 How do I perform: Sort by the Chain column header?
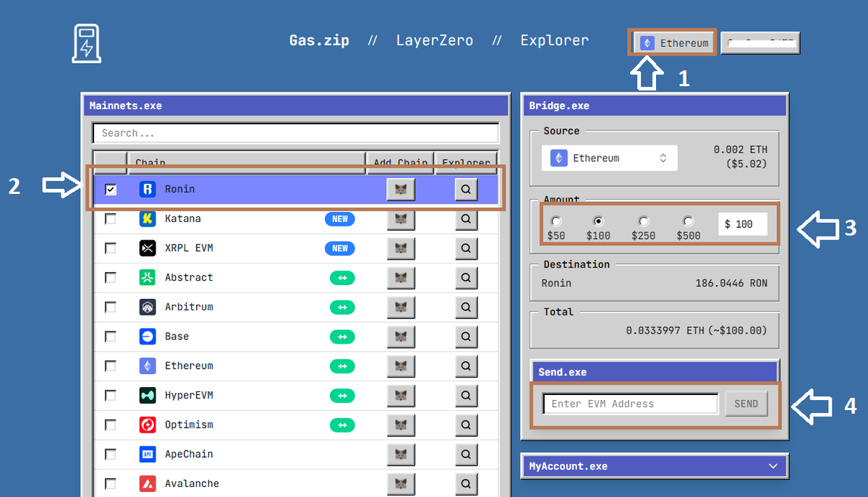pos(246,162)
